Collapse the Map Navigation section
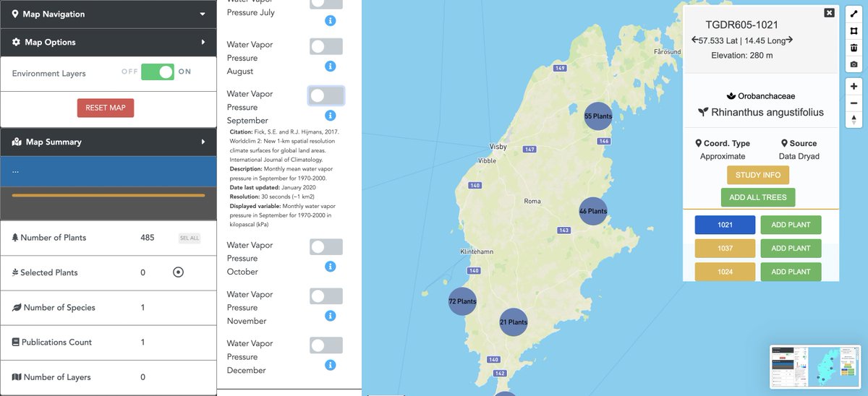Image resolution: width=868 pixels, height=396 pixels. pyautogui.click(x=109, y=14)
